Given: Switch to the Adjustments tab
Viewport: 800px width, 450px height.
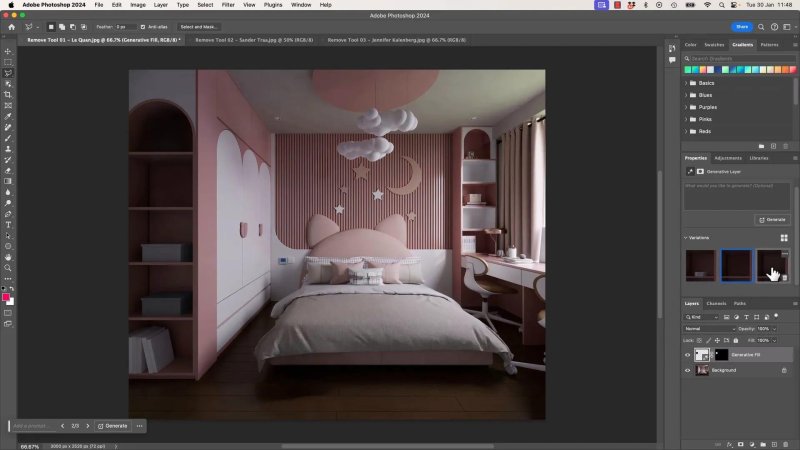Looking at the screenshot, I should click(x=728, y=158).
